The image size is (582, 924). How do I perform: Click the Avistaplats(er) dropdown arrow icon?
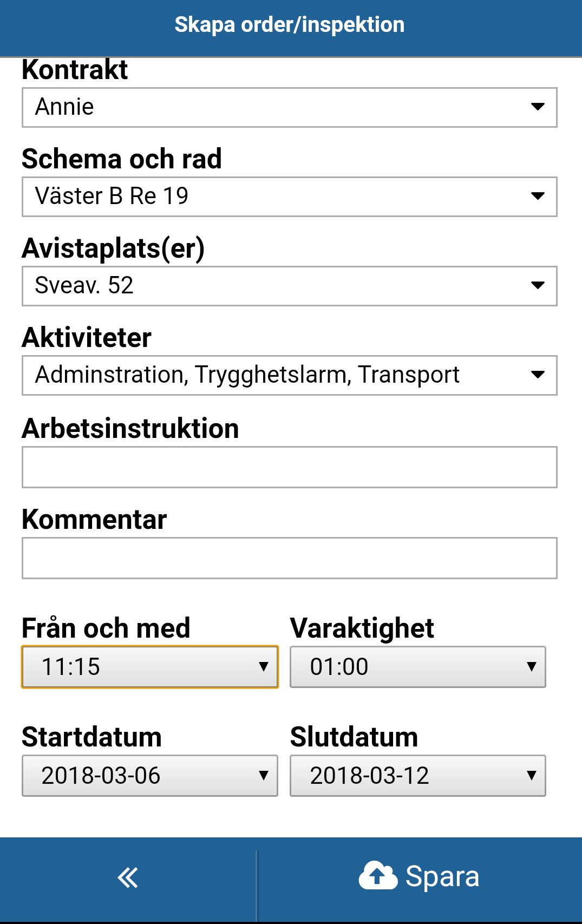click(x=538, y=285)
